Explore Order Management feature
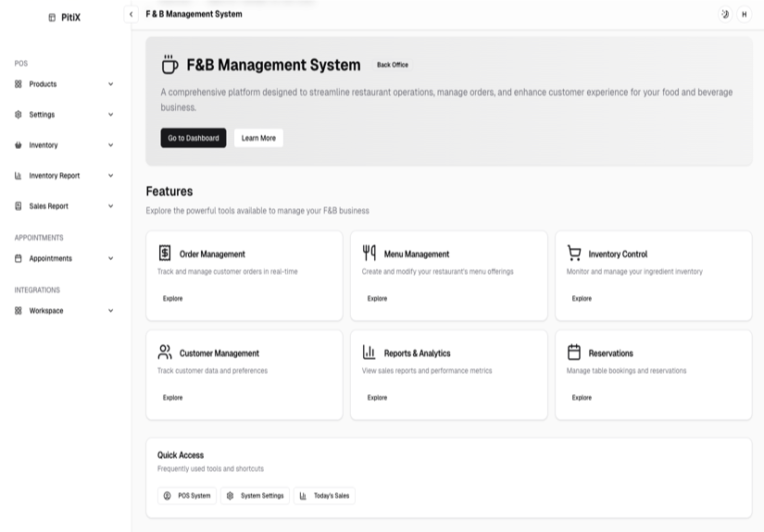Image resolution: width=764 pixels, height=532 pixels. 172,298
